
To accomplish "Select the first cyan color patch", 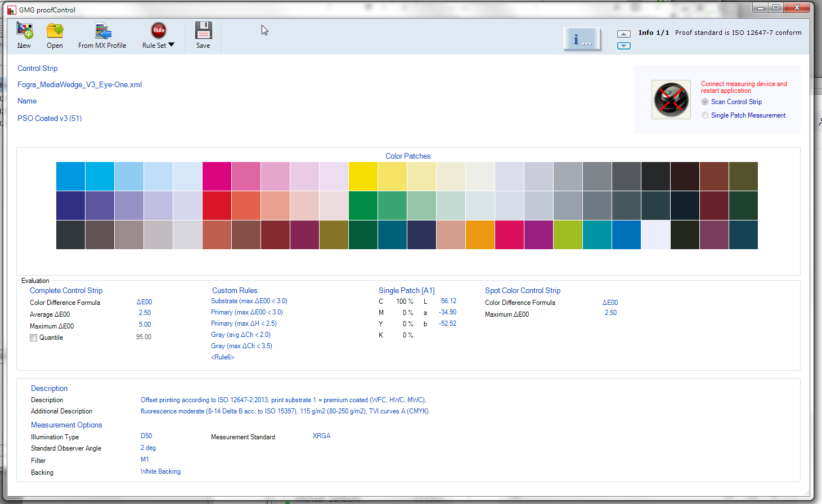I will 70,175.
